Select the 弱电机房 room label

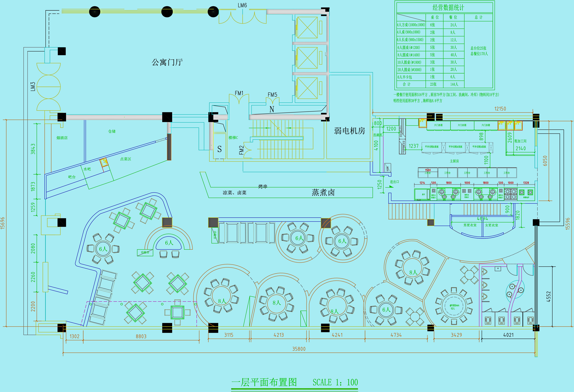(350, 131)
